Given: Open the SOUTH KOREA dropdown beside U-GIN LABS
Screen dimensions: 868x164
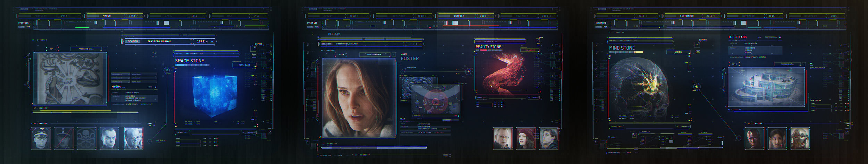Looking at the screenshot, I should pyautogui.click(x=780, y=37).
